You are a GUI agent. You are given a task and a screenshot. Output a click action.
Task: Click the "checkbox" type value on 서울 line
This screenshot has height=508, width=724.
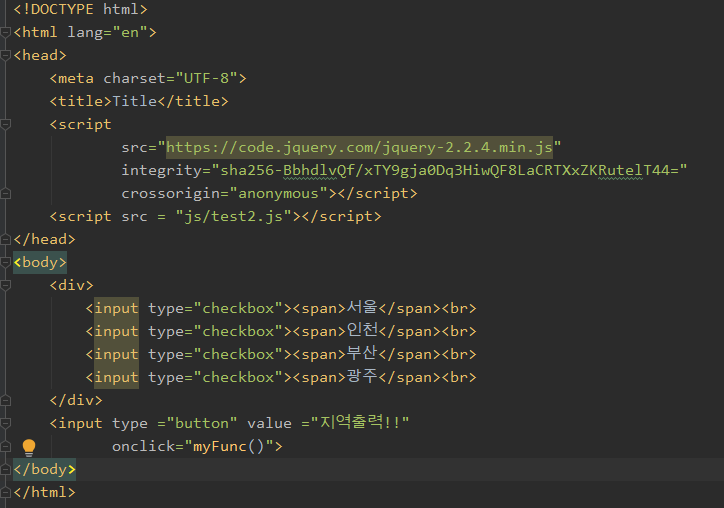pos(238,308)
